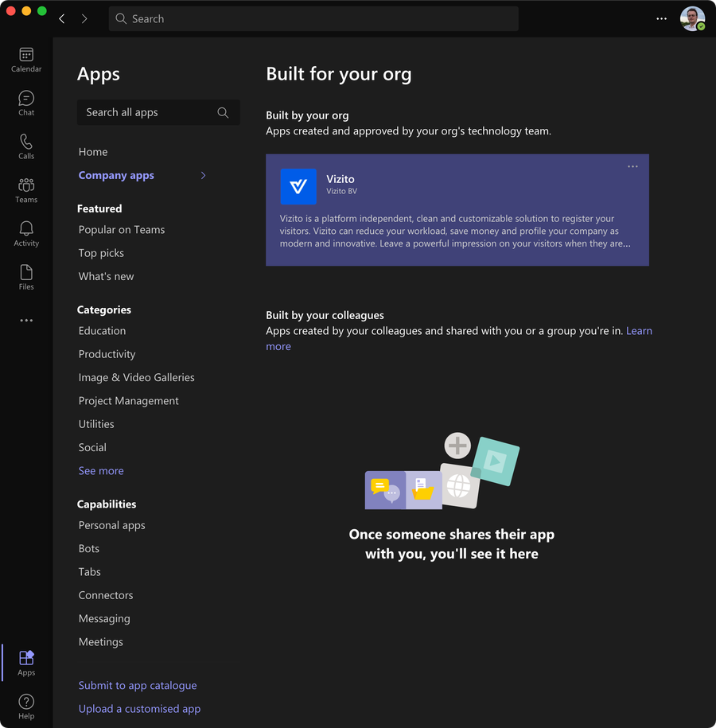Open the Calls section
Viewport: 716px width, 728px height.
[25, 146]
